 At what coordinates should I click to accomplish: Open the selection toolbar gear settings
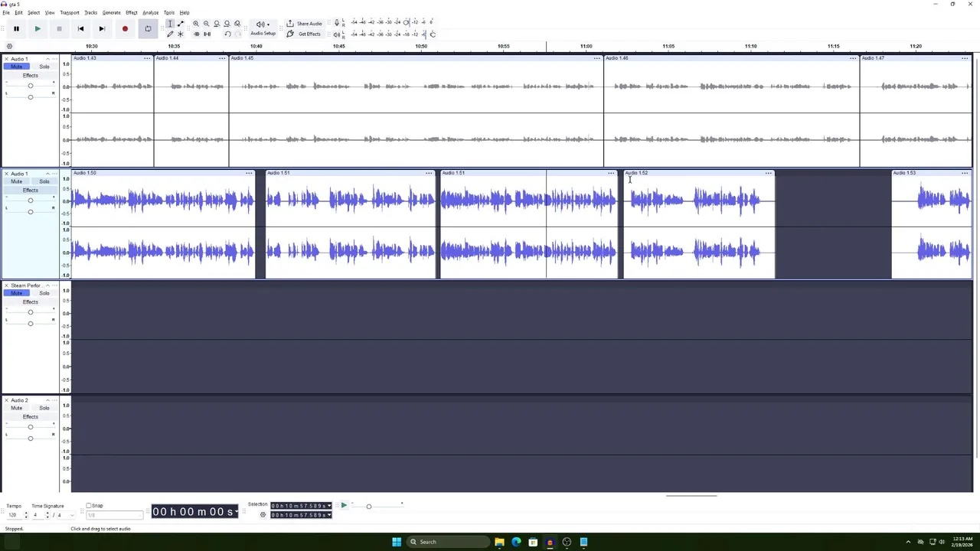coord(263,515)
